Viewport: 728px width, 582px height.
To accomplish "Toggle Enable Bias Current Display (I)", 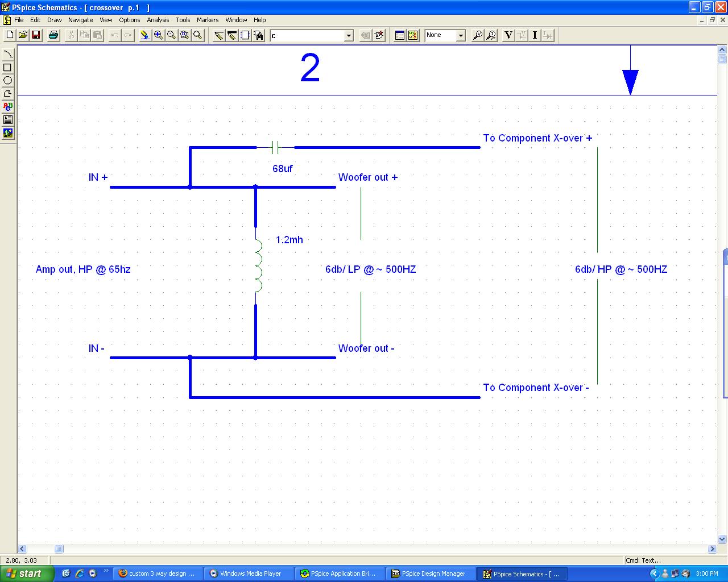I will [x=535, y=35].
